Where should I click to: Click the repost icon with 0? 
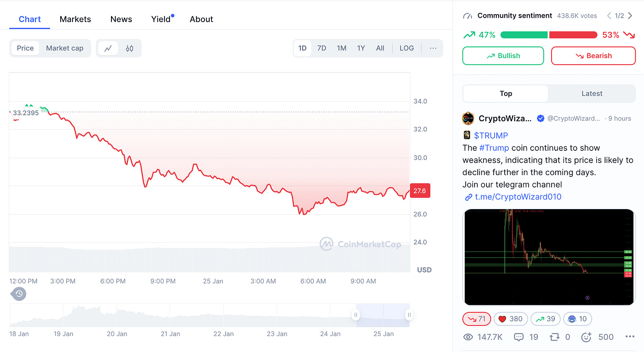(x=554, y=337)
